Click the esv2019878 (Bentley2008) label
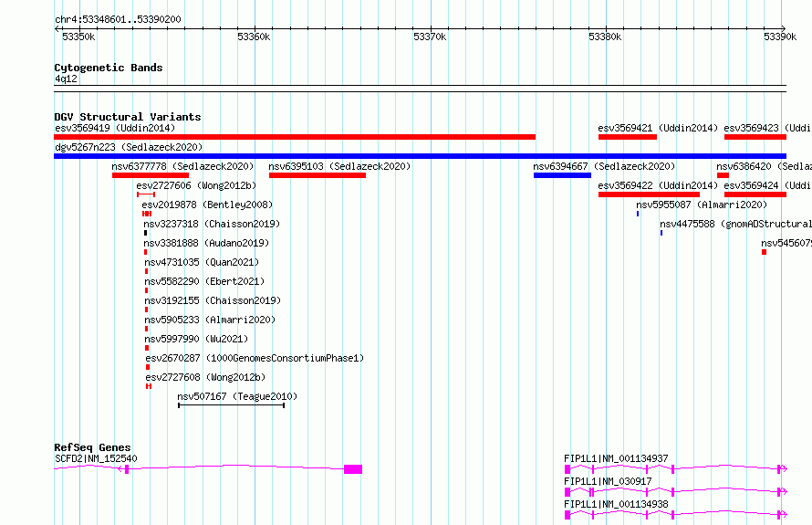 [x=207, y=205]
